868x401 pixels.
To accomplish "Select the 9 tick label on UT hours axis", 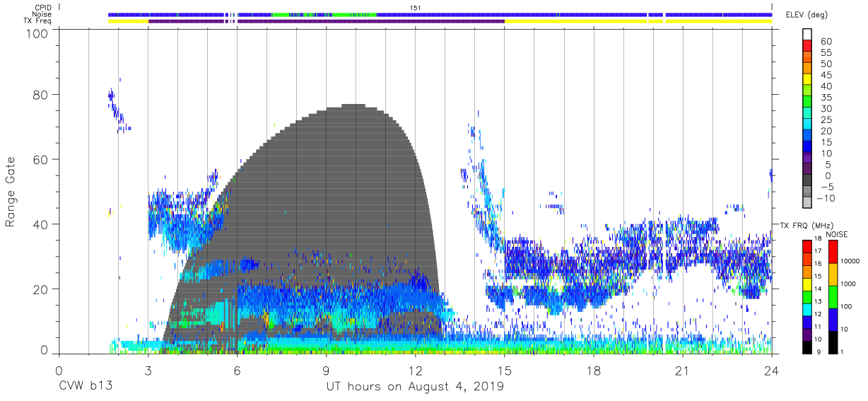I will coord(326,371).
